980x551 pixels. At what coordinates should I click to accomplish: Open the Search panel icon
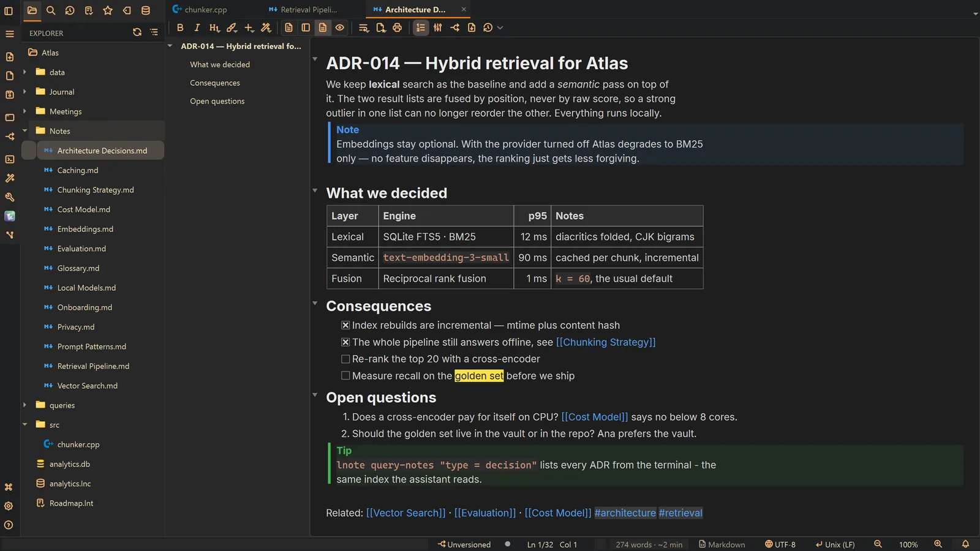point(51,10)
